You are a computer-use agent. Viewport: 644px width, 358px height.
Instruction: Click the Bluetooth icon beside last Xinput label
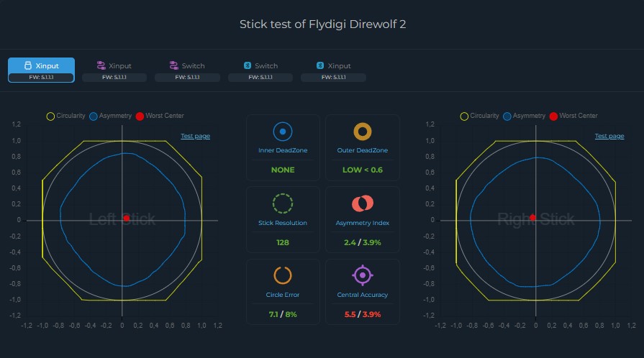pos(320,65)
